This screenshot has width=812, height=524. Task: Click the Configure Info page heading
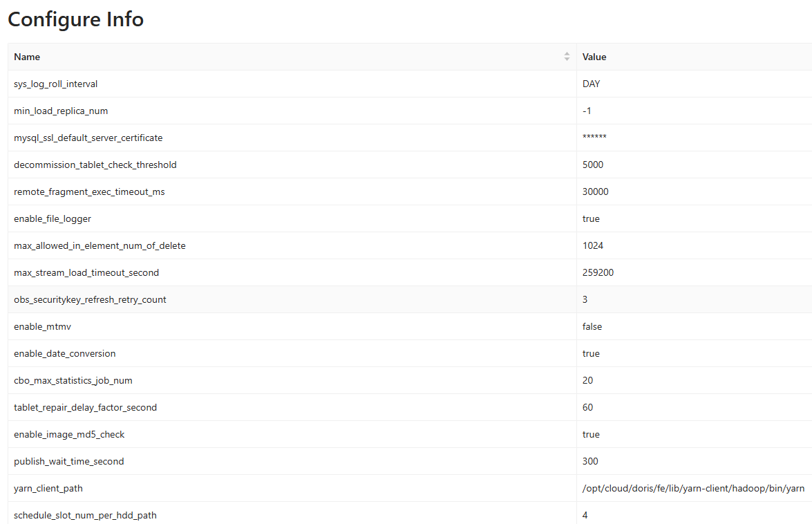coord(76,19)
